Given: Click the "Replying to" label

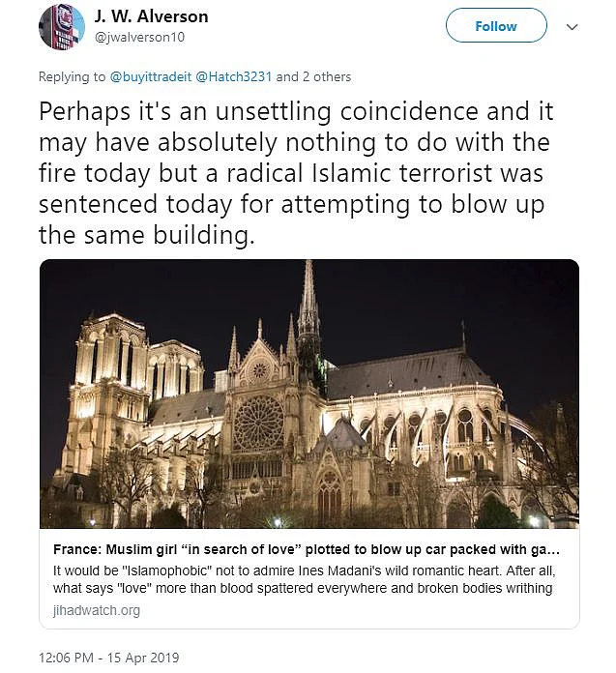Looking at the screenshot, I should 70,76.
